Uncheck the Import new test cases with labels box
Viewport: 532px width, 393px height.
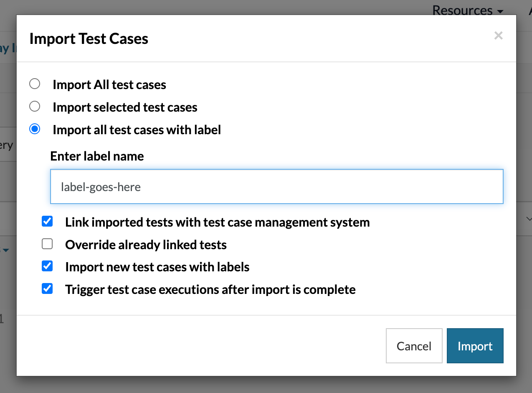pos(47,266)
